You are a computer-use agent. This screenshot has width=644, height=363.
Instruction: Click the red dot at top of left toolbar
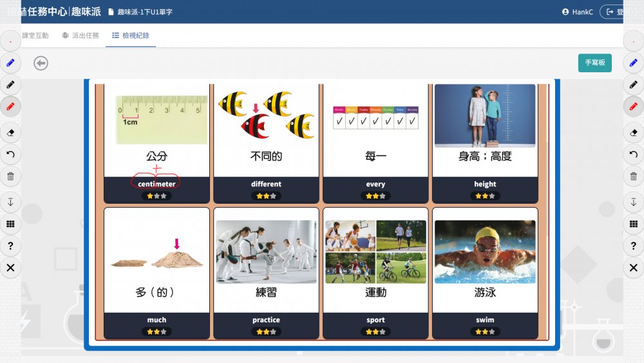[x=10, y=41]
